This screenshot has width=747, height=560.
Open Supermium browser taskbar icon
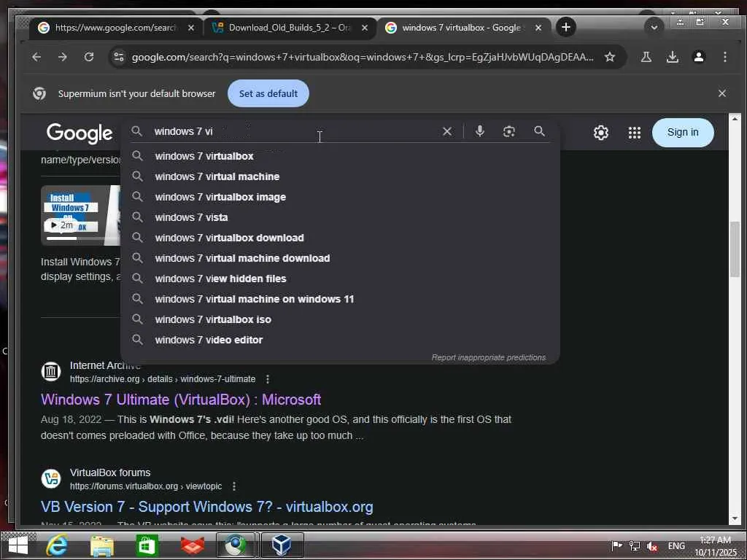236,545
